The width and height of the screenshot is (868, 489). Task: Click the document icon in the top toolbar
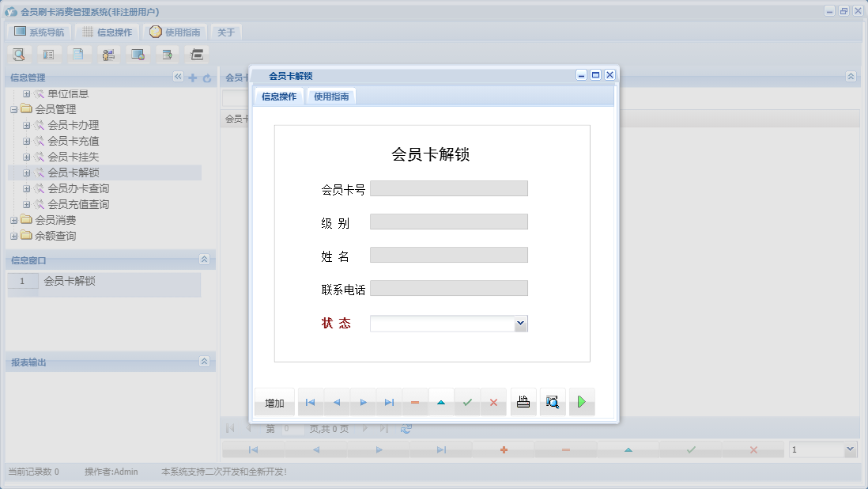click(78, 54)
